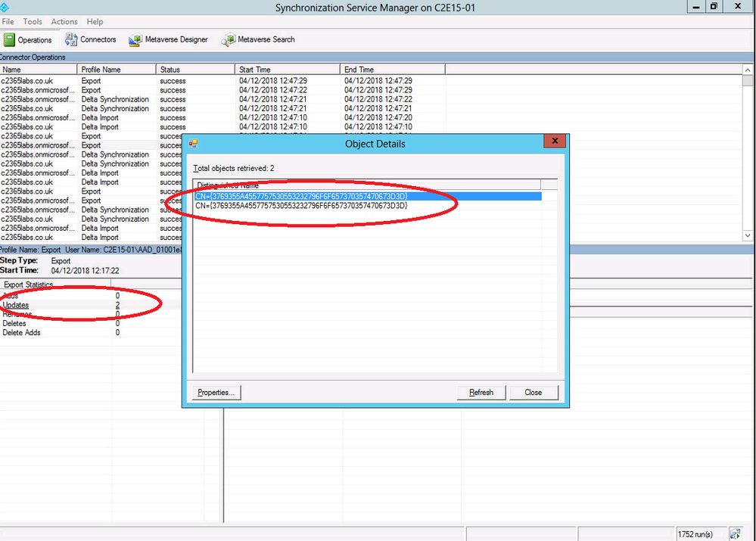Open the Help menu
This screenshot has height=541, width=756.
tap(95, 22)
